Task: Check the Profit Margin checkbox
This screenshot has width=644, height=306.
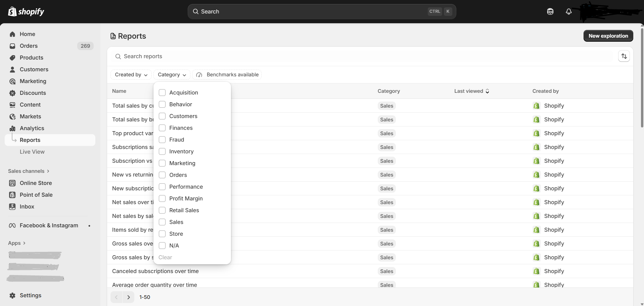Action: [162, 198]
